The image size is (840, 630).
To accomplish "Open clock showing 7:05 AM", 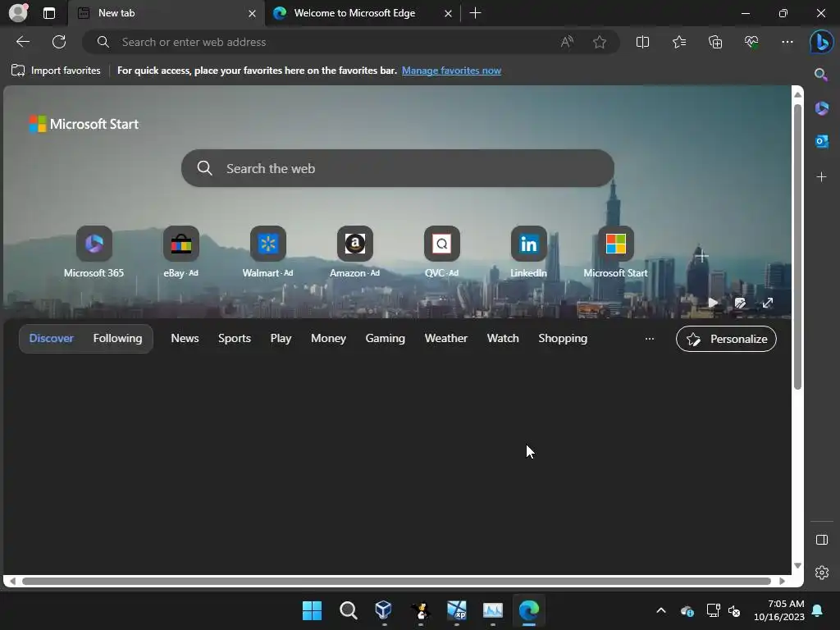I will pos(779,610).
